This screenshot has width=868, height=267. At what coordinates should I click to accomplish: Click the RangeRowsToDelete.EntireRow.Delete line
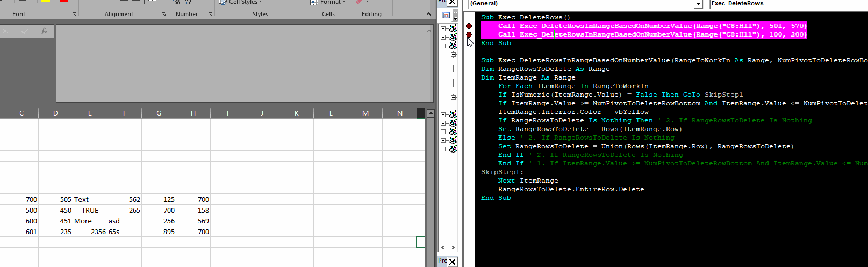pos(571,189)
